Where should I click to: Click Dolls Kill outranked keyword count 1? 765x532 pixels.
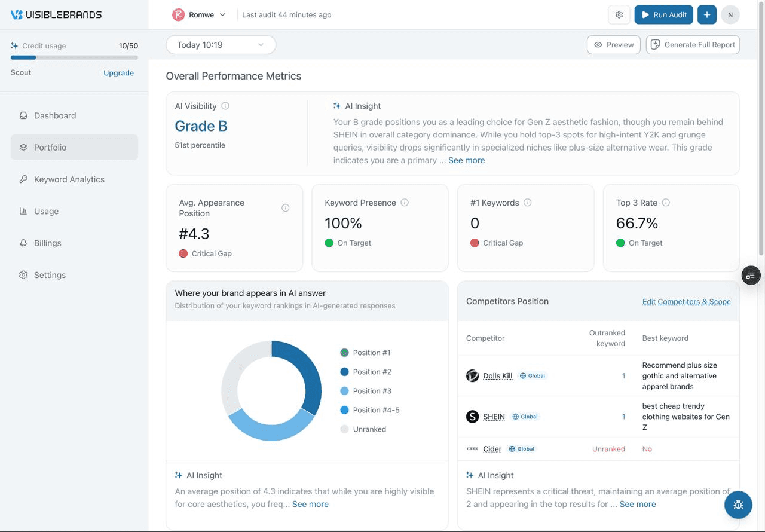tap(623, 376)
